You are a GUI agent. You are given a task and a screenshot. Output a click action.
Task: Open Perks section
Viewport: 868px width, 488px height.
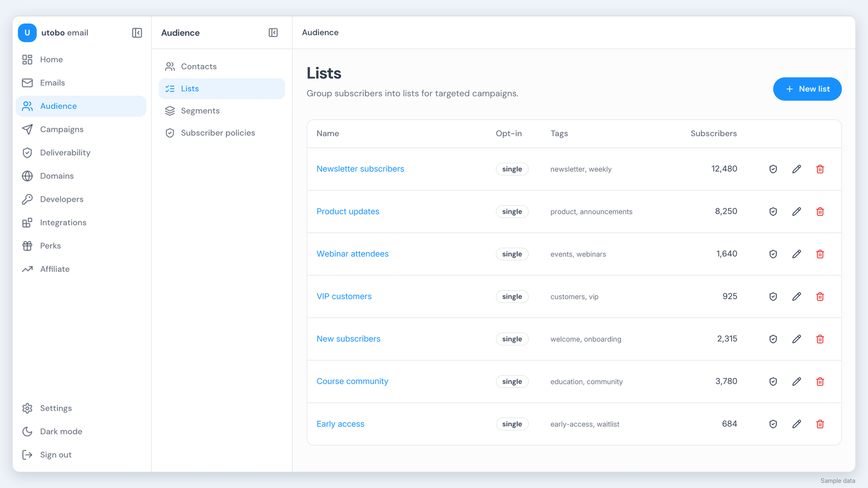click(81, 246)
